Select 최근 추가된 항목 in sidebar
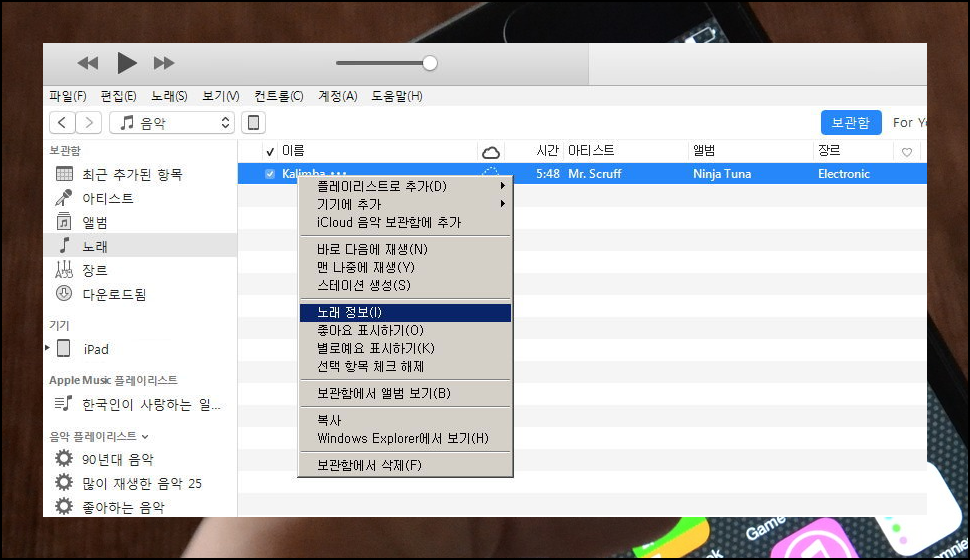The image size is (970, 560). (x=140, y=174)
